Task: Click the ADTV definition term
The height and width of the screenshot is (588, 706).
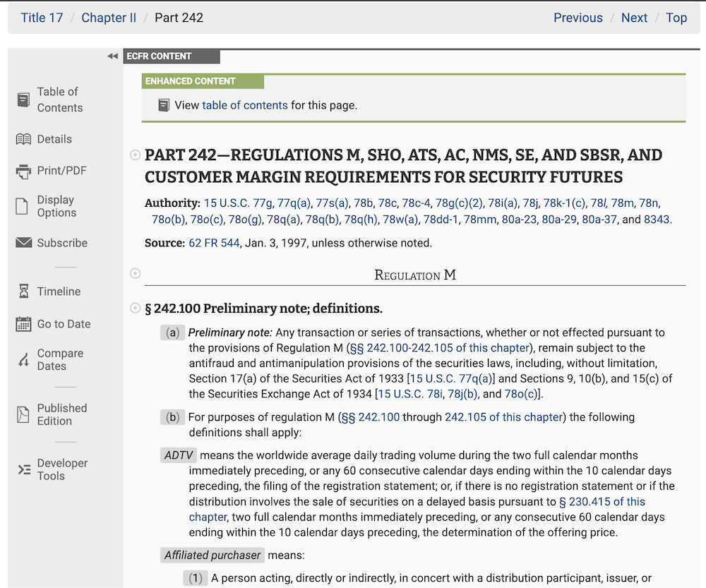Action: (x=179, y=455)
